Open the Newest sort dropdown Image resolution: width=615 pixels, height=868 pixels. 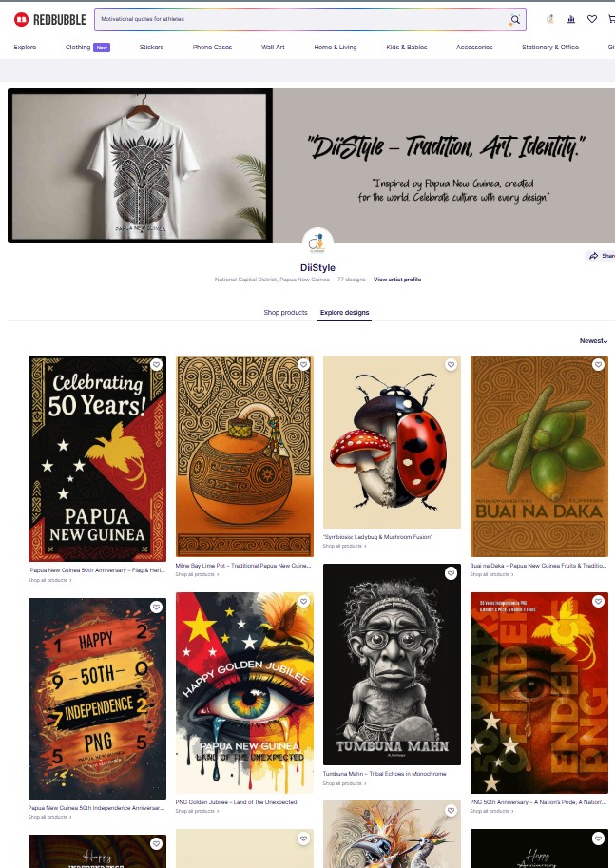pyautogui.click(x=593, y=341)
